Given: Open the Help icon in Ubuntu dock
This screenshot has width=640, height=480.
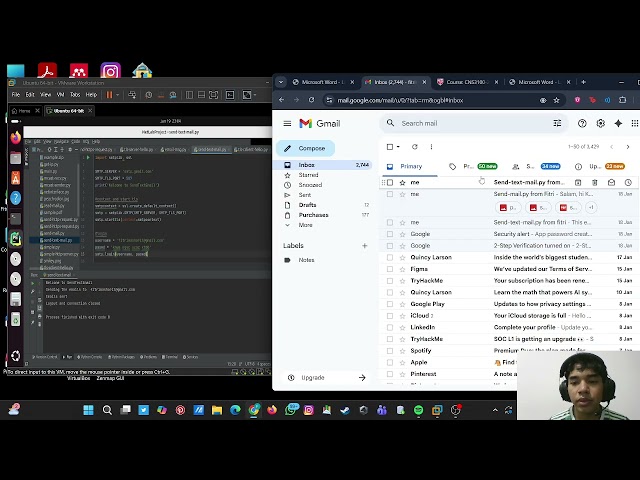Looking at the screenshot, I should pyautogui.click(x=16, y=198).
